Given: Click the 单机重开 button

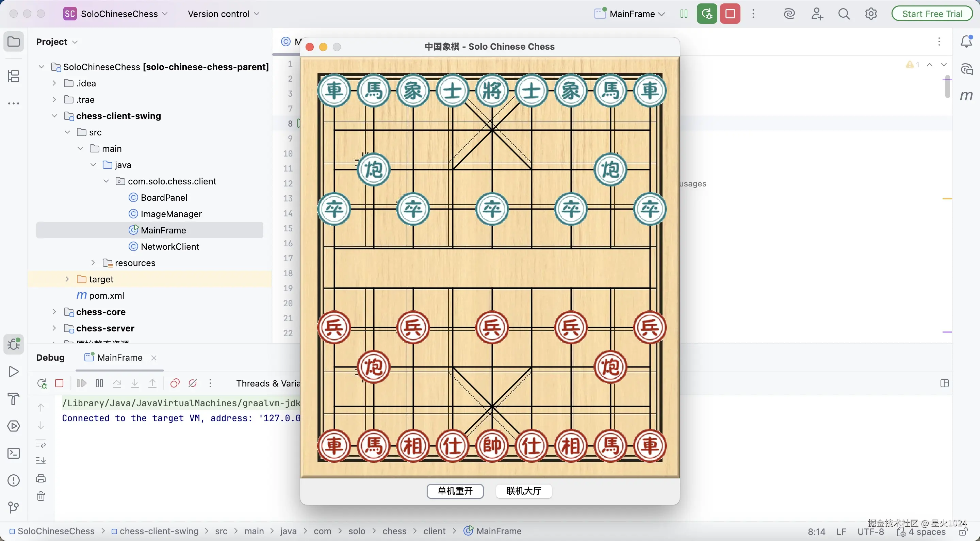Looking at the screenshot, I should 455,491.
